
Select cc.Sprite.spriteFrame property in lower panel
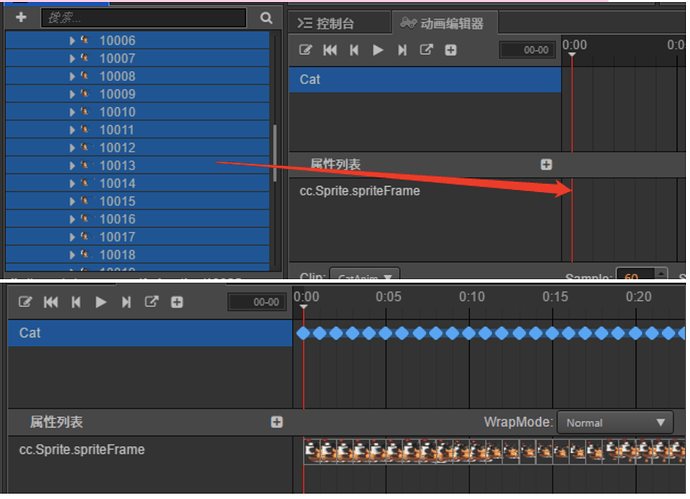point(82,450)
